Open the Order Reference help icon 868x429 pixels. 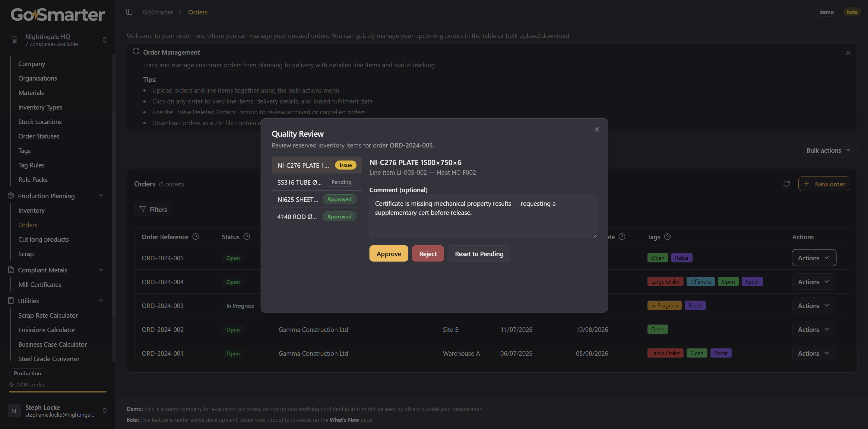[196, 237]
